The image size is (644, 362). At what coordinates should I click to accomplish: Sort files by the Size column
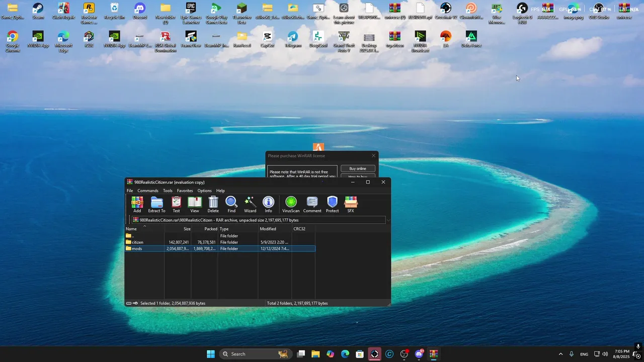(x=178, y=229)
